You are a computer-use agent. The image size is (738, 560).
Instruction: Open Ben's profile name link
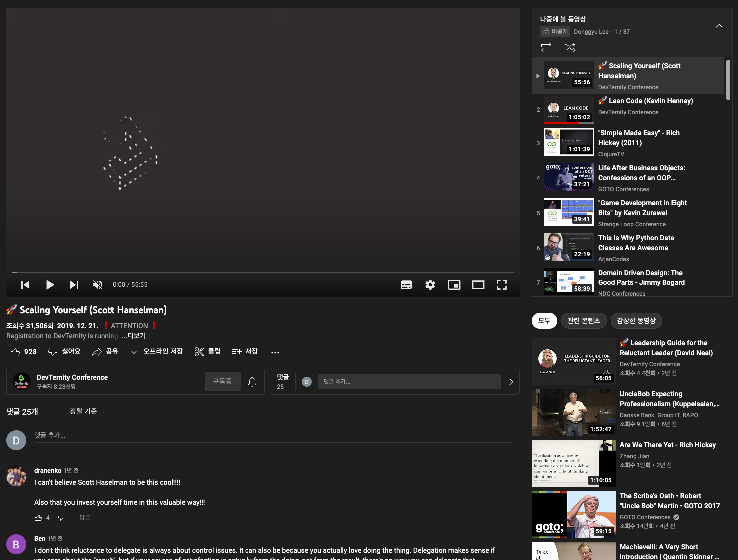(40, 539)
